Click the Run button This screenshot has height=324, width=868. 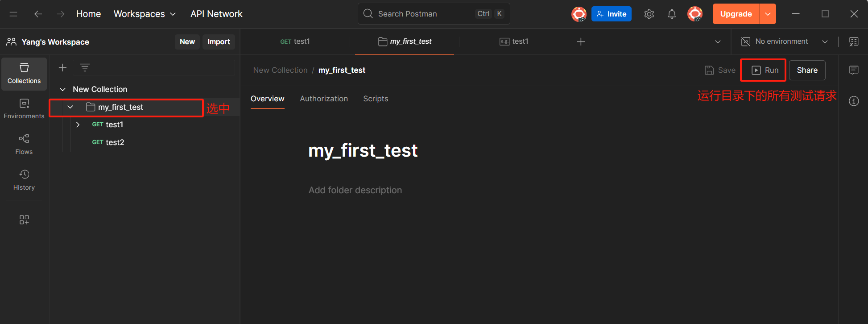[765, 70]
